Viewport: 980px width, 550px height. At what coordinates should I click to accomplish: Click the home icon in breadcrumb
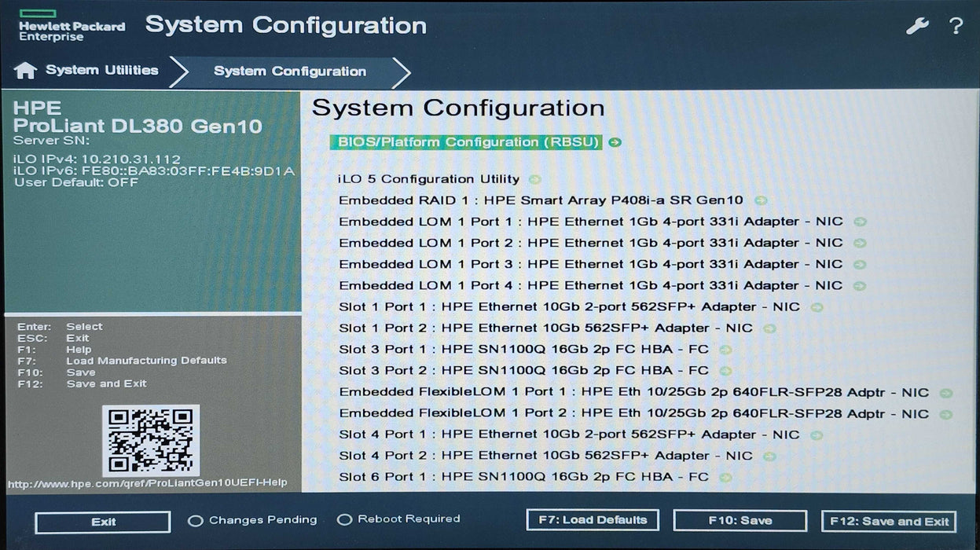[25, 71]
